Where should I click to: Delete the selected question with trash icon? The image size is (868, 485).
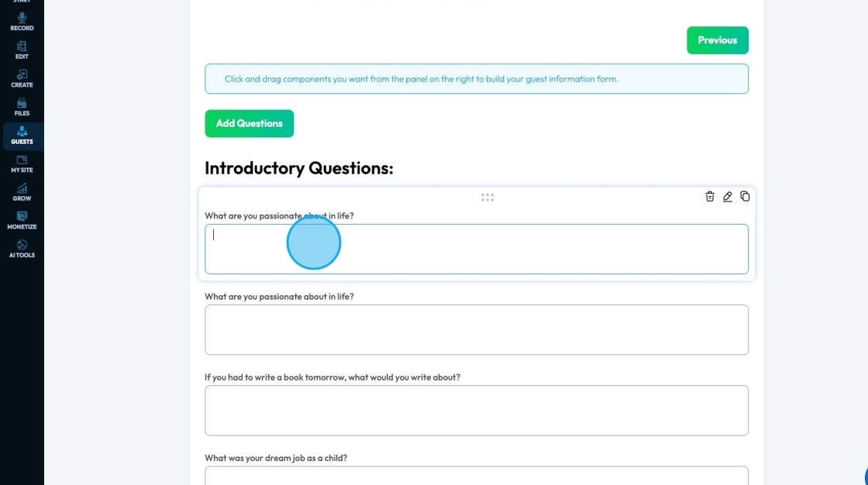(709, 197)
